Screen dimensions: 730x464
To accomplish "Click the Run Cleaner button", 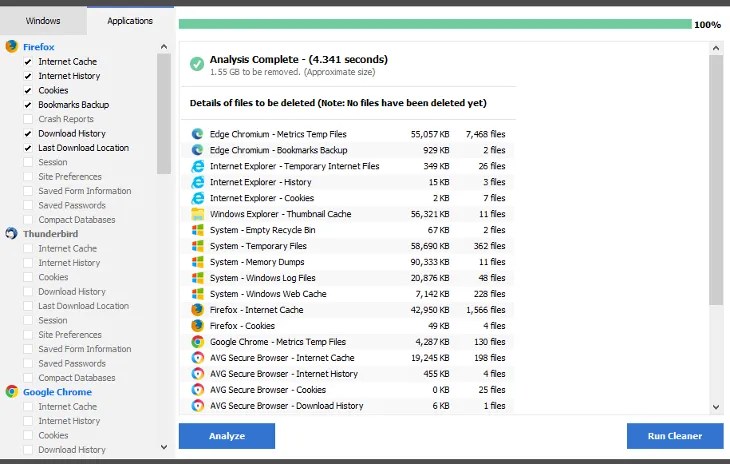I will (x=675, y=436).
